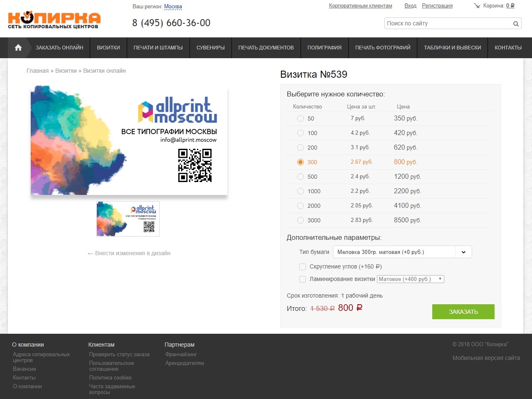
Task: Click the 8500 руб. price cell
Action: (x=408, y=220)
